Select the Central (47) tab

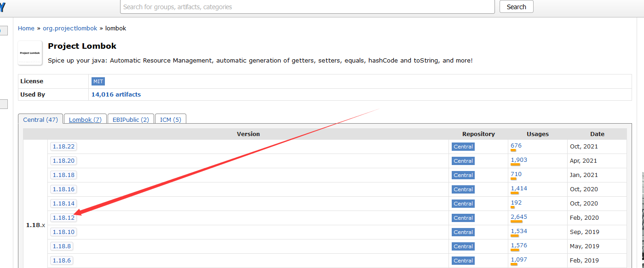coord(40,120)
